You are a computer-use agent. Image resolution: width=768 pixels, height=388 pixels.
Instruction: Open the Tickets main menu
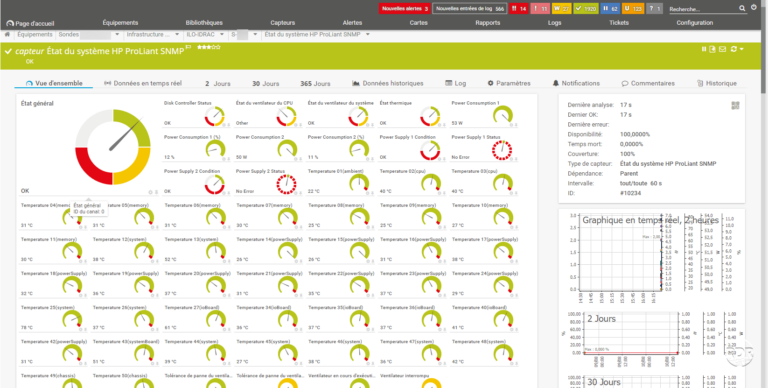click(619, 23)
